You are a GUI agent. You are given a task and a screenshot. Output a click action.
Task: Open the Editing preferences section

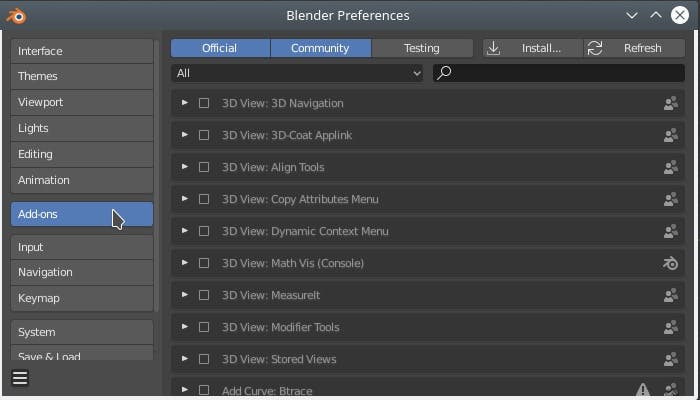coord(82,154)
